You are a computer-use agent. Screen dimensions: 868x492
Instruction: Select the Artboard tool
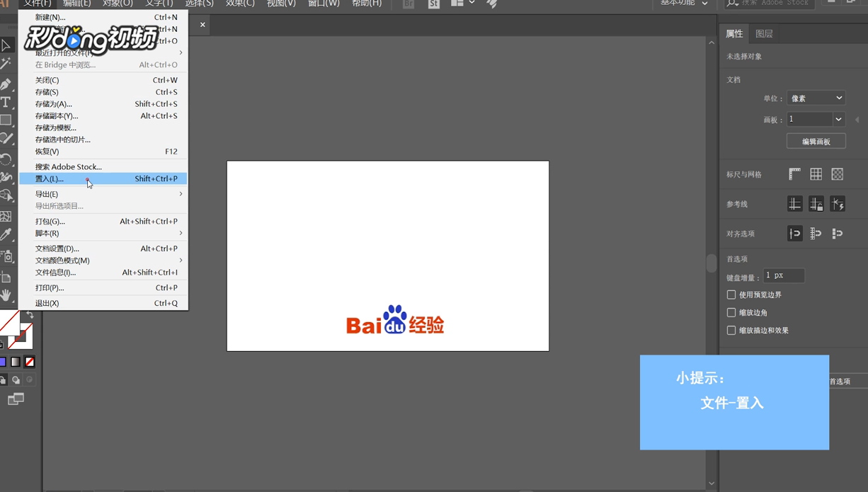click(x=6, y=277)
